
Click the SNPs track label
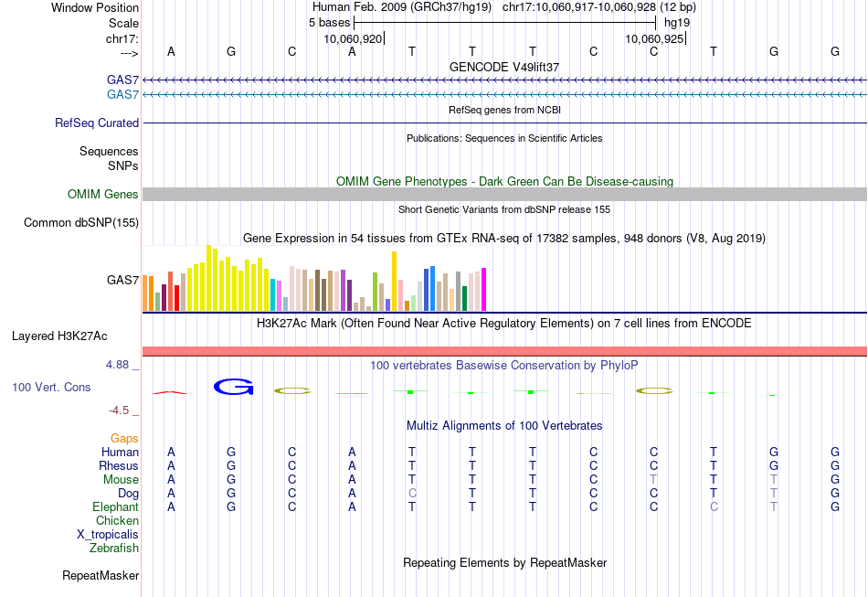click(x=123, y=165)
